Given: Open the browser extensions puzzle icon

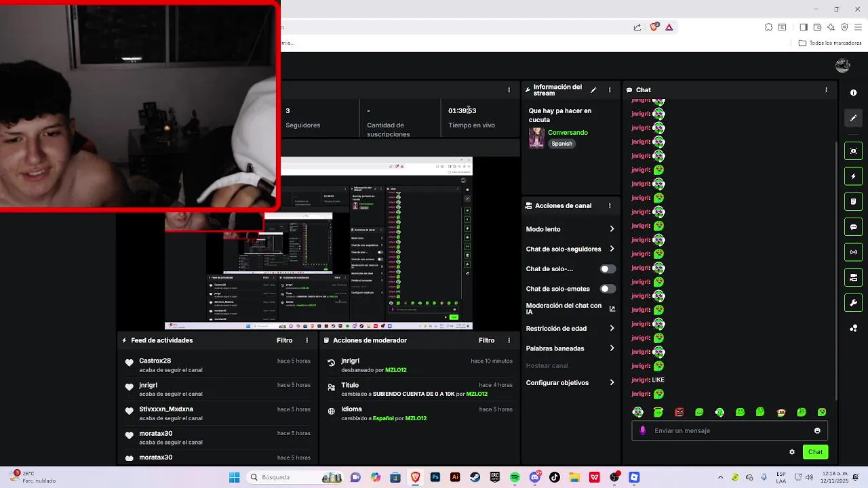Looking at the screenshot, I should [x=768, y=27].
